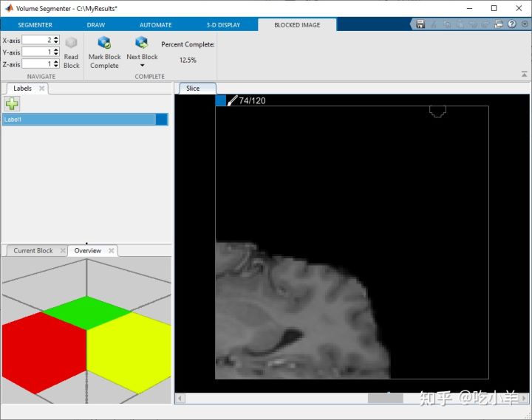The height and width of the screenshot is (420, 532).
Task: Switch to the Current Block panel tab
Action: (33, 251)
